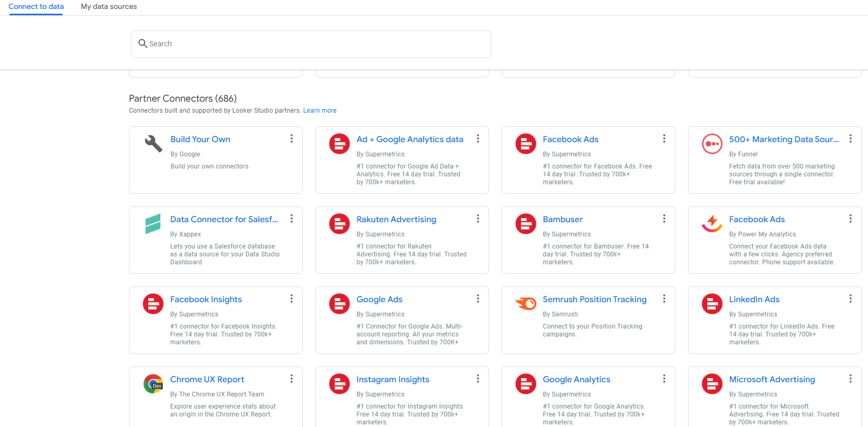Open more options for Google Analytics
Image resolution: width=868 pixels, height=427 pixels.
pyautogui.click(x=664, y=379)
